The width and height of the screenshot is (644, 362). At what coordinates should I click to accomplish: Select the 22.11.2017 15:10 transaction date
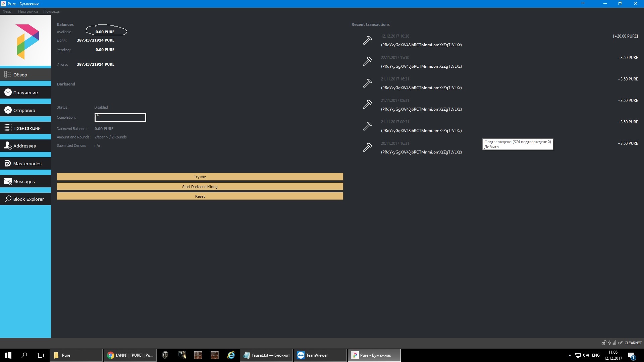pos(395,58)
